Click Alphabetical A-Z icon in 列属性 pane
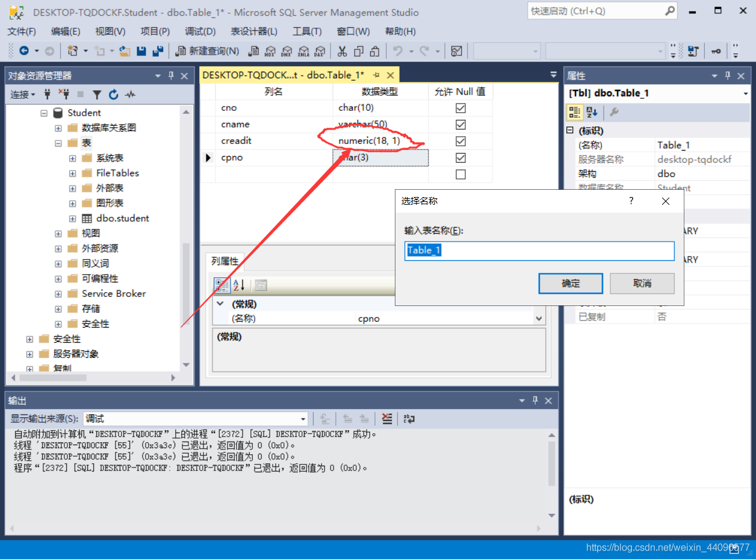The image size is (756, 559). 239,285
